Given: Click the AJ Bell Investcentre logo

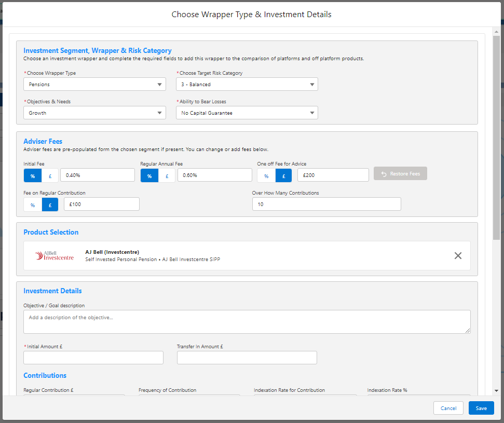Looking at the screenshot, I should coord(55,255).
